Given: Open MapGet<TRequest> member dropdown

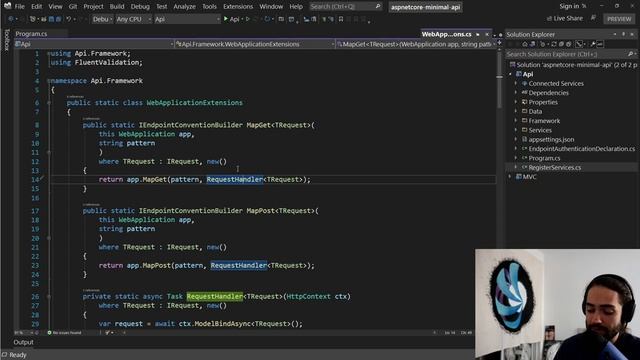Looking at the screenshot, I should [416, 44].
